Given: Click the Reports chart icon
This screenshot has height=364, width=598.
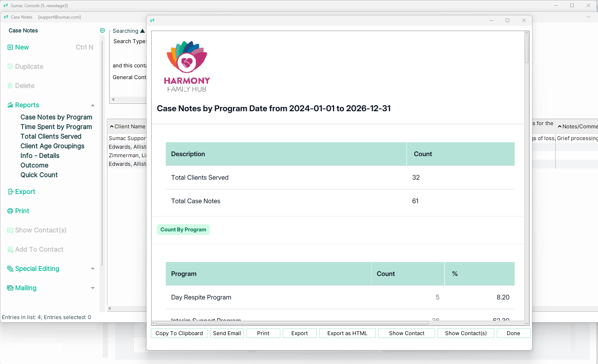Looking at the screenshot, I should coord(10,105).
